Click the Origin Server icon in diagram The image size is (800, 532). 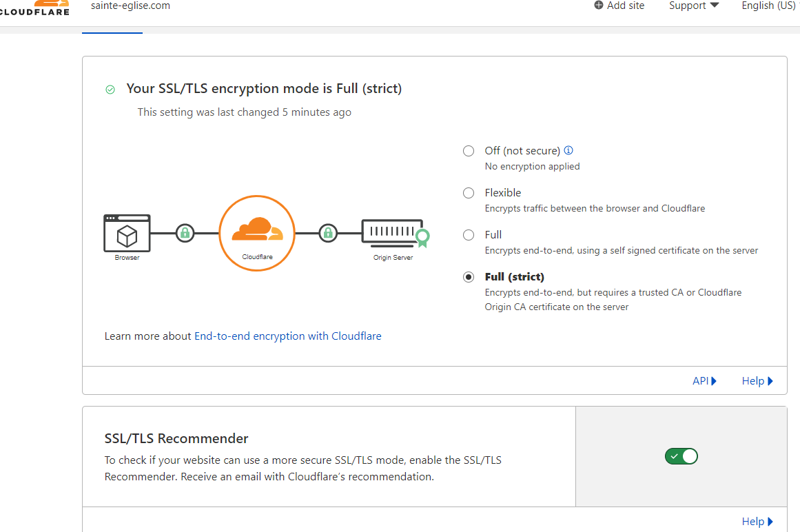click(393, 233)
